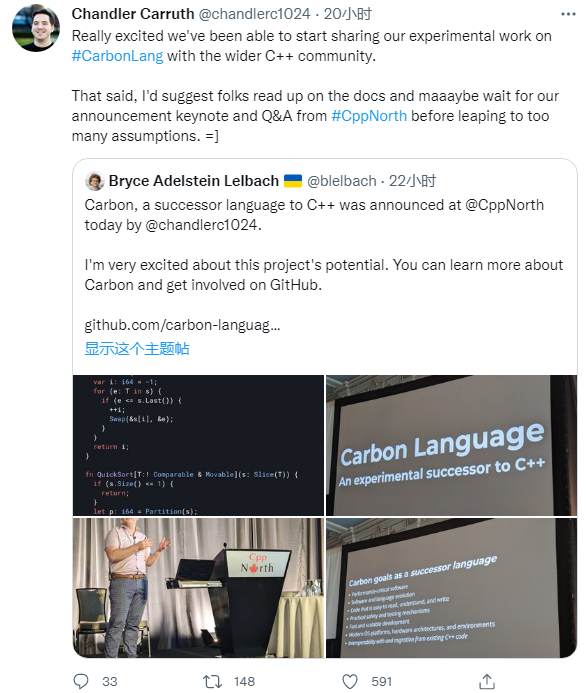
Task: Click 显示这个主题帖 to show thread
Action: 137,349
